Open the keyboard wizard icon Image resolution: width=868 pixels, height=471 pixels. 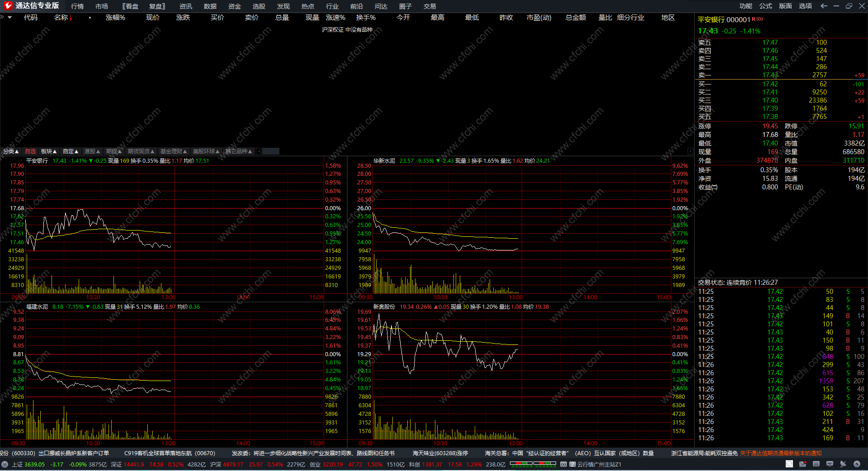click(x=816, y=464)
